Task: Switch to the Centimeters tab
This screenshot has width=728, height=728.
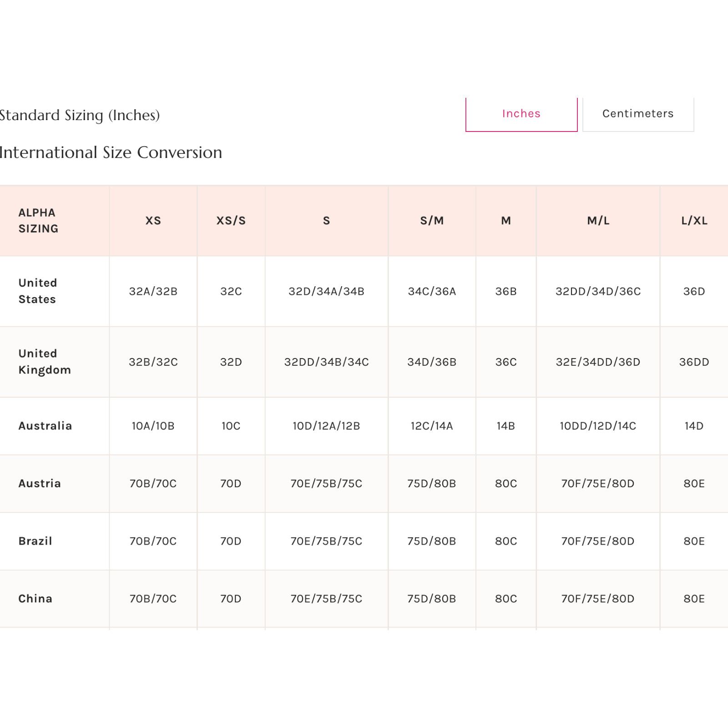Action: pyautogui.click(x=638, y=114)
